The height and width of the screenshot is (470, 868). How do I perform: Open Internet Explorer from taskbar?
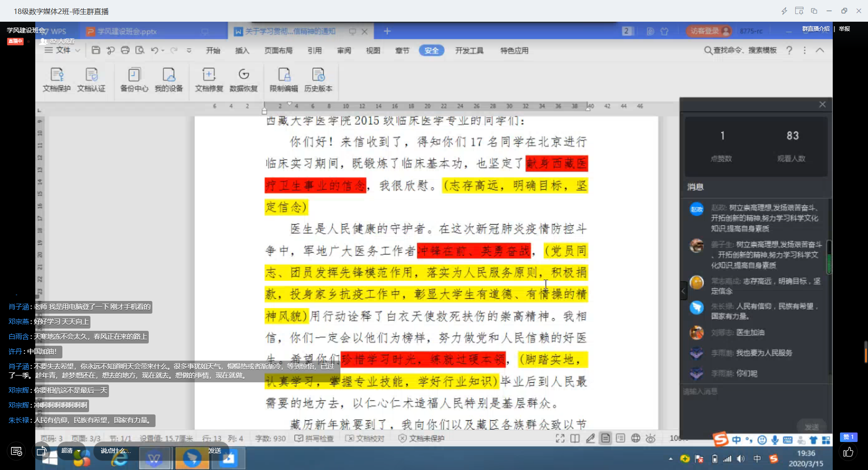[120, 459]
